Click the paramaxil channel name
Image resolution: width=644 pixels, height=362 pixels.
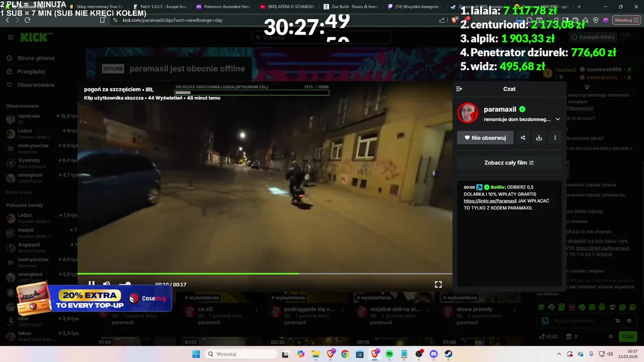pyautogui.click(x=500, y=109)
